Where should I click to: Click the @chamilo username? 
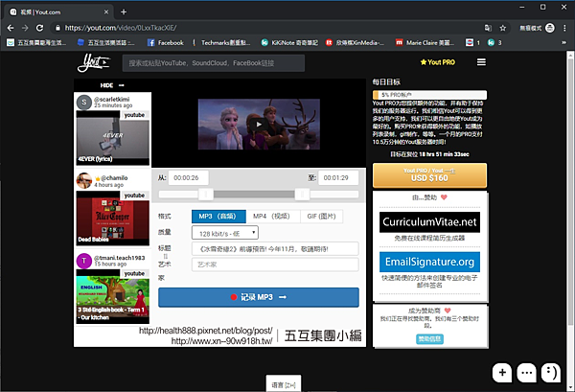point(114,178)
